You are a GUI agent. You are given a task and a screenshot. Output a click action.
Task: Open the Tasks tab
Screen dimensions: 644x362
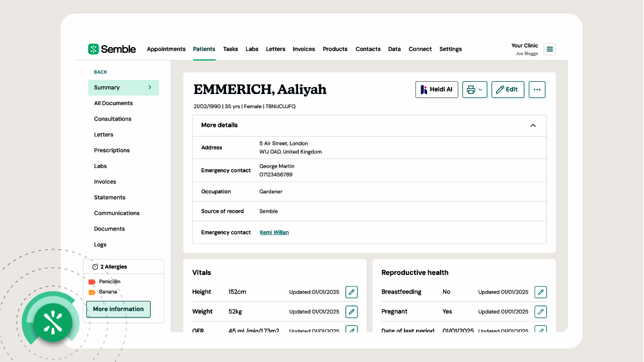click(x=231, y=49)
